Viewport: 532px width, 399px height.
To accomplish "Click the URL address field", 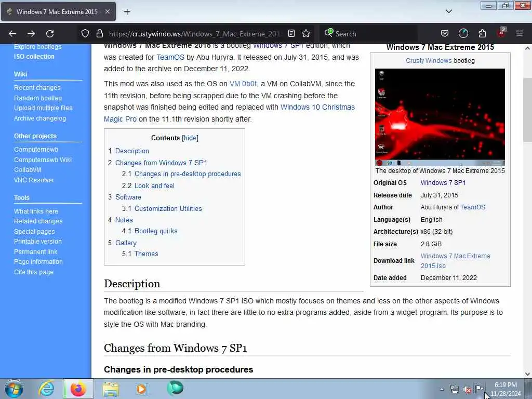I will [x=193, y=34].
